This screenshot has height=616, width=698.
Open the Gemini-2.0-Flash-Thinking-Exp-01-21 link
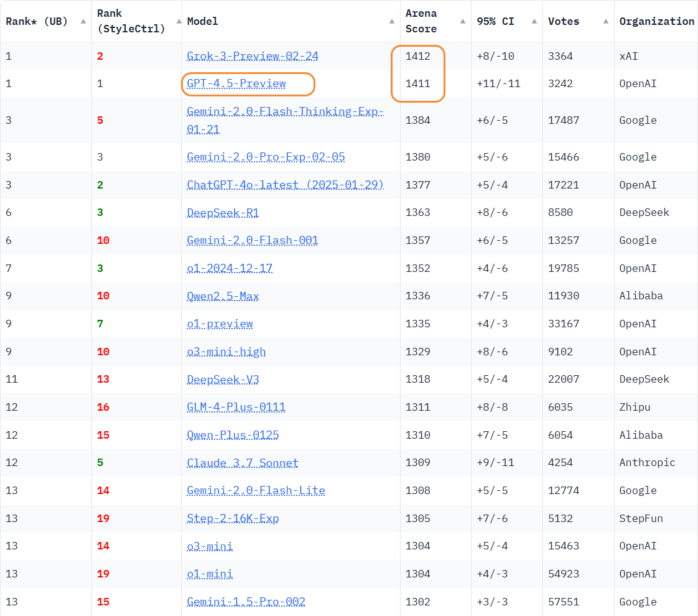click(285, 120)
